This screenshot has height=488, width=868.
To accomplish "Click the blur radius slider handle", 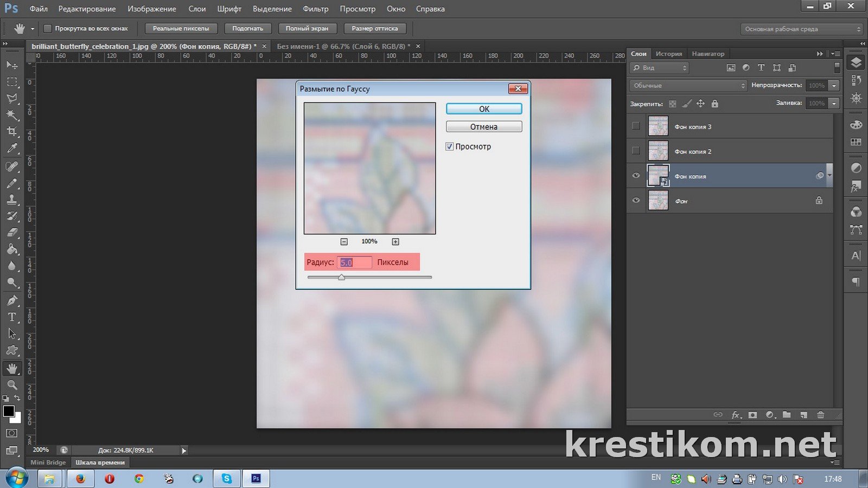I will pyautogui.click(x=341, y=277).
